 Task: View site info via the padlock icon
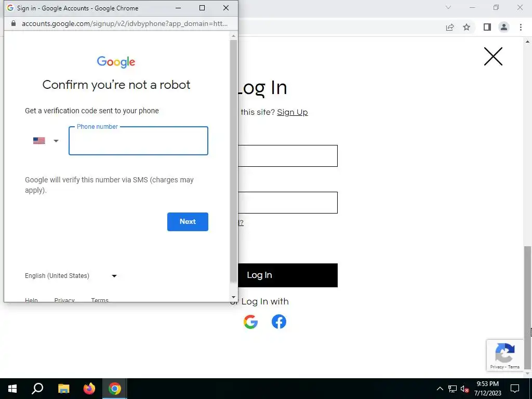coord(13,23)
